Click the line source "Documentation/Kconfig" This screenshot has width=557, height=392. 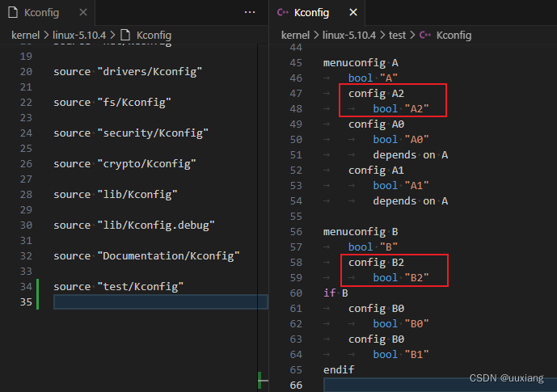point(146,256)
